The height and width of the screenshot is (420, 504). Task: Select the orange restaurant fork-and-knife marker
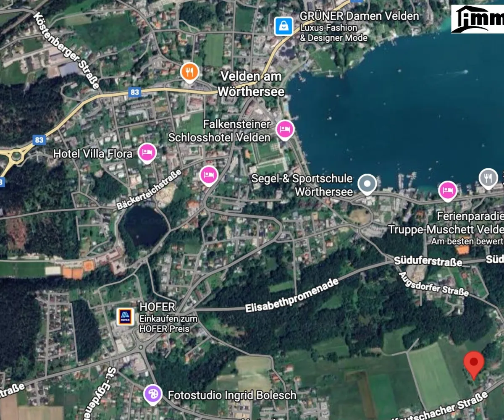point(189,72)
